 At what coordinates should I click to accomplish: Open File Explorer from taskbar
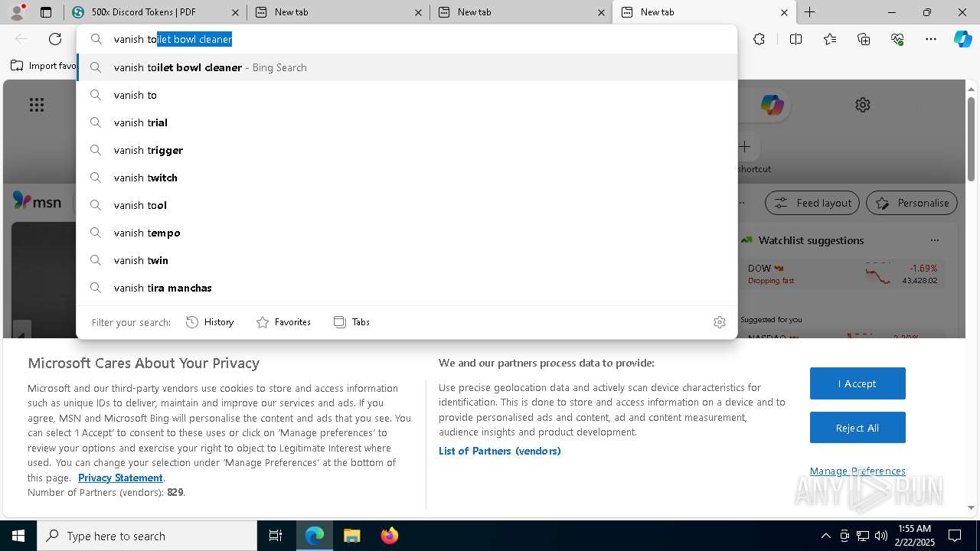click(351, 536)
